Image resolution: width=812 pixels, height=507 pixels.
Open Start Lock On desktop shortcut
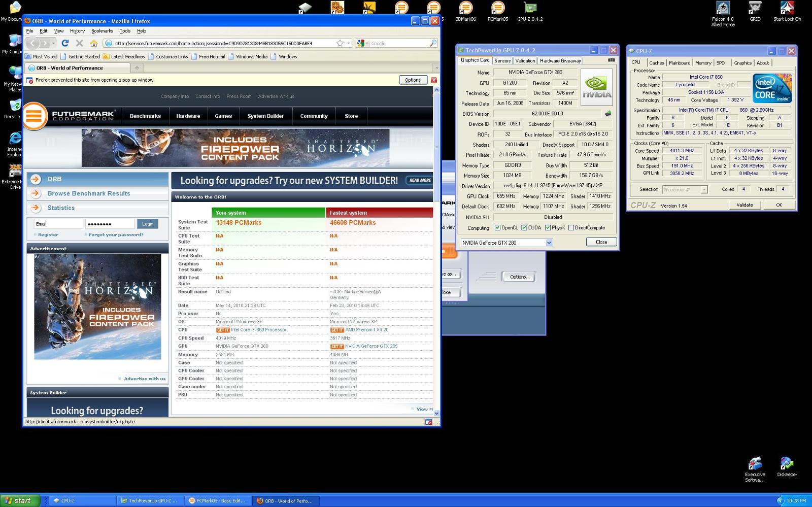coord(787,12)
